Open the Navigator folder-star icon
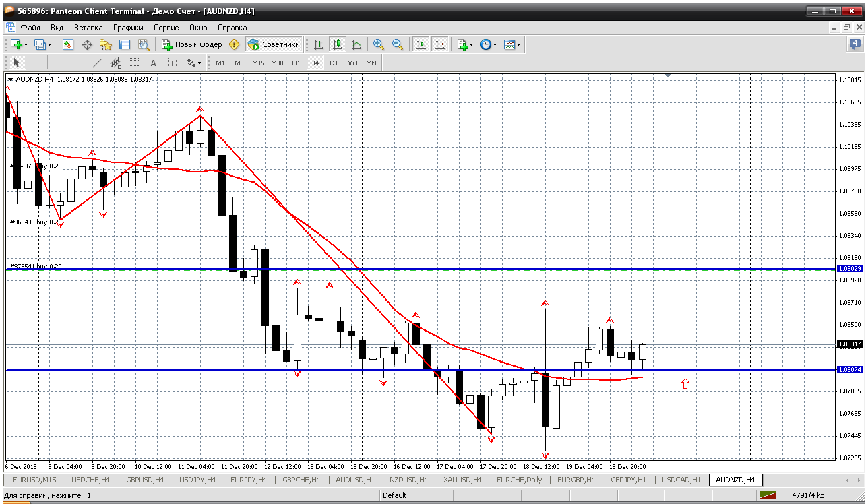 point(106,44)
